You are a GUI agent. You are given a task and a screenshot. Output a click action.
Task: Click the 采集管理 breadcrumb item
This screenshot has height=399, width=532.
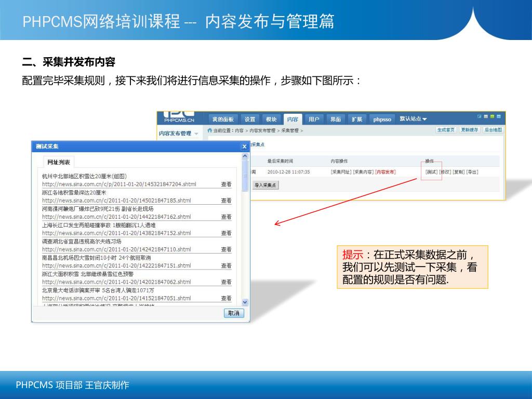(x=290, y=130)
